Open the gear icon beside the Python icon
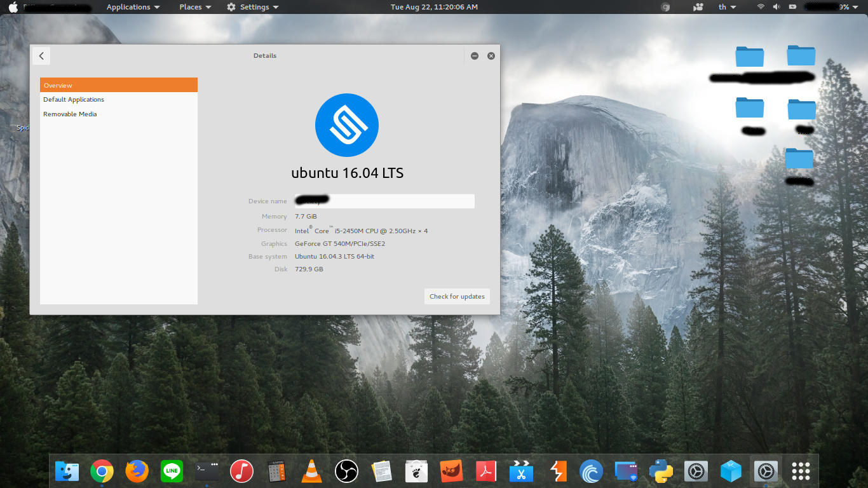 coord(696,471)
